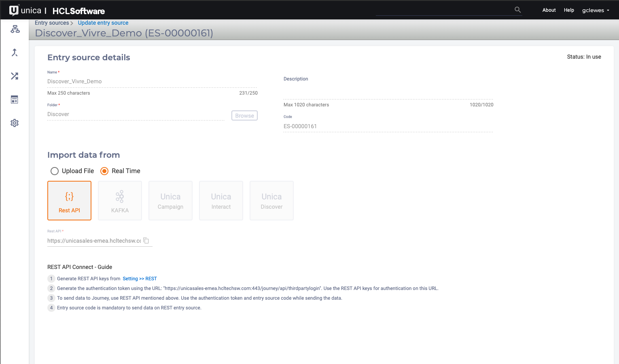
Task: Click the REST API Connect - Guide heading
Action: pyautogui.click(x=80, y=267)
